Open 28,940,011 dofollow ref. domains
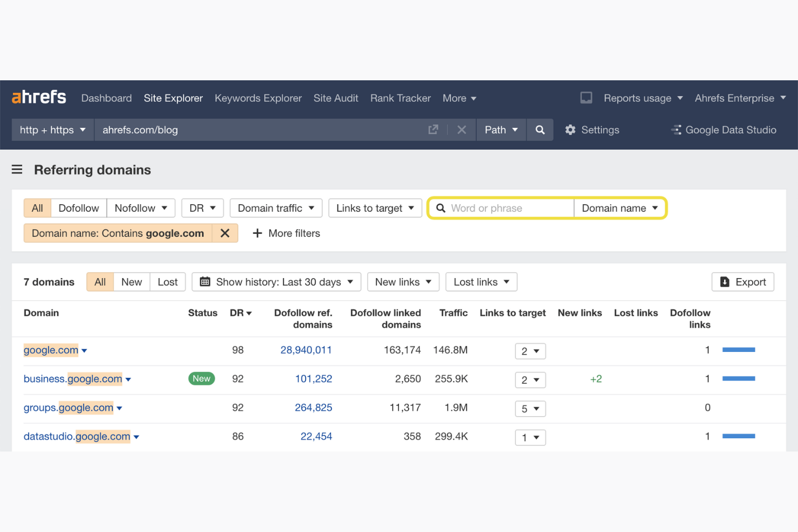 (306, 350)
